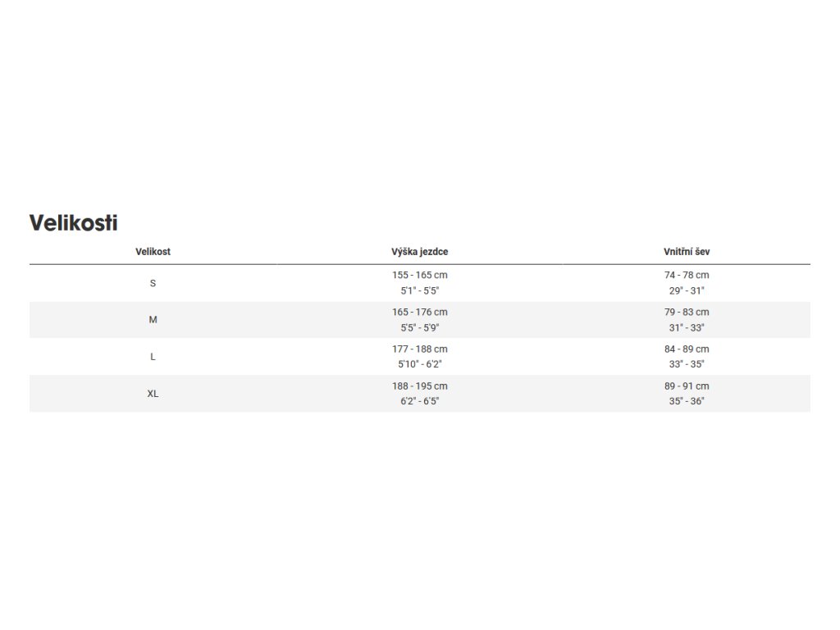Select the 6'2" - 6'5" height value
Viewport: 840px width, 630px height.
point(419,401)
